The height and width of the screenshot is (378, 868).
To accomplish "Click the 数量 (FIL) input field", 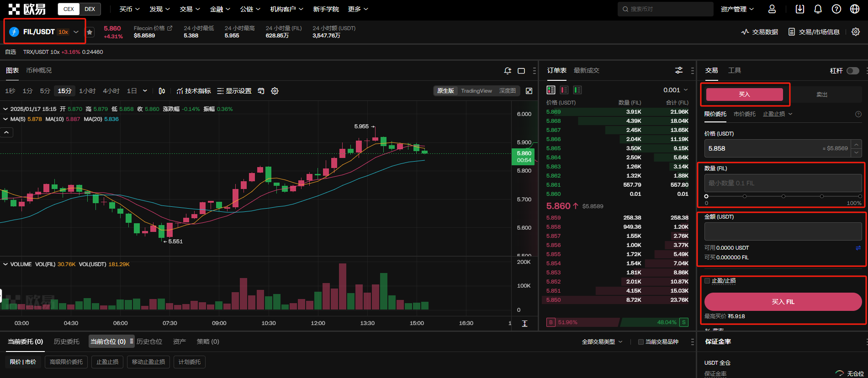I will point(783,183).
